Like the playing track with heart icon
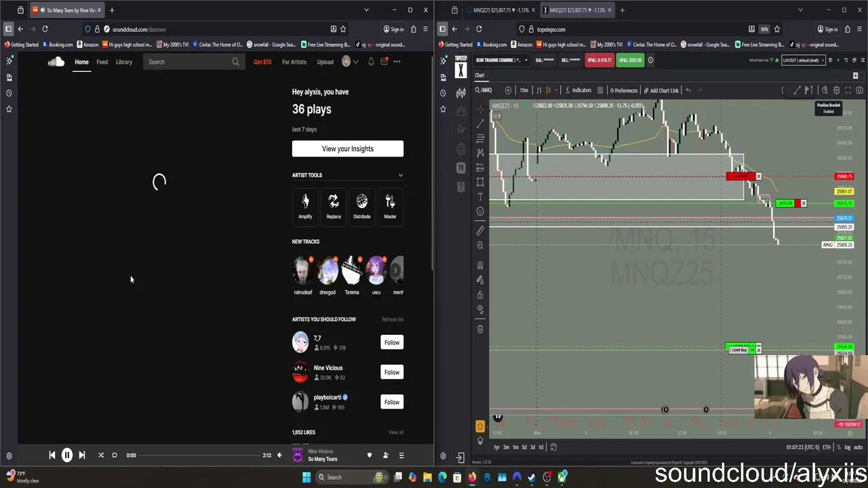868x488 pixels. point(370,455)
